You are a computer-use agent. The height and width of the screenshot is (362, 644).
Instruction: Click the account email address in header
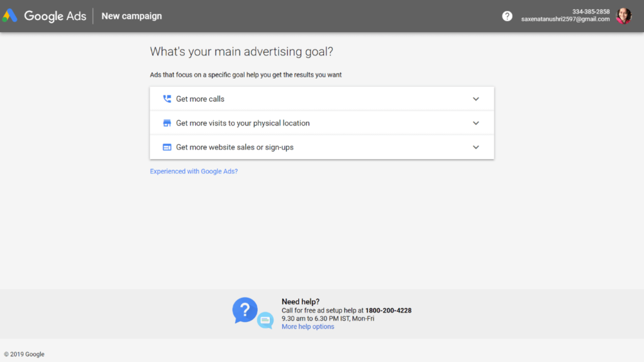[x=565, y=19]
